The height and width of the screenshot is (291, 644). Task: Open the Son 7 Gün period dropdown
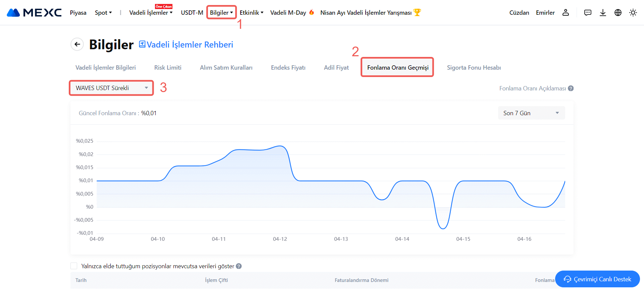[x=531, y=113]
